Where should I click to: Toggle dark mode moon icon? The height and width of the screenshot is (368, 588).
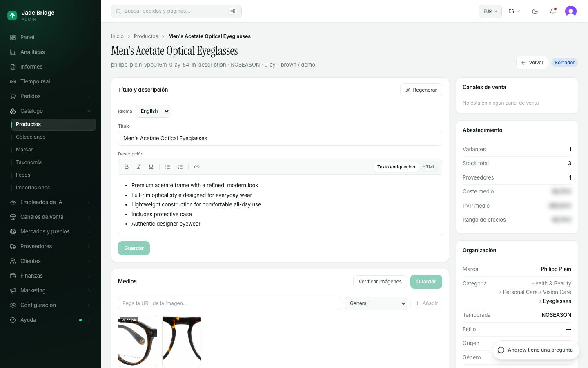pos(535,11)
